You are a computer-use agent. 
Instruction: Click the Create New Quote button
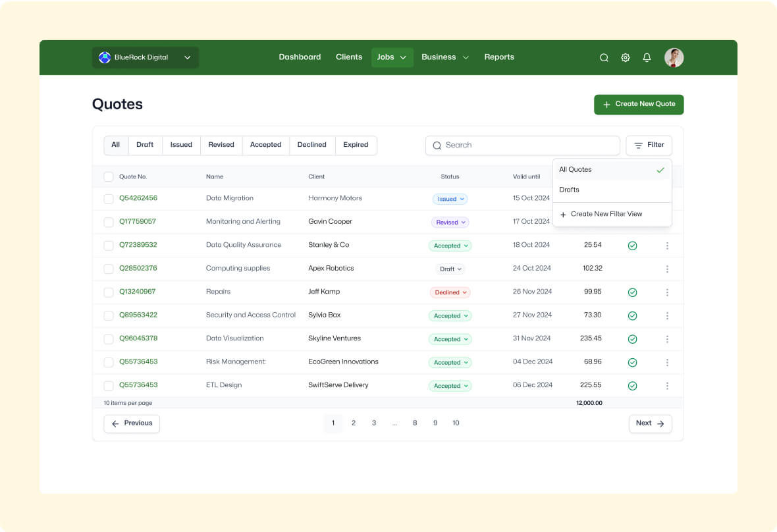click(639, 104)
